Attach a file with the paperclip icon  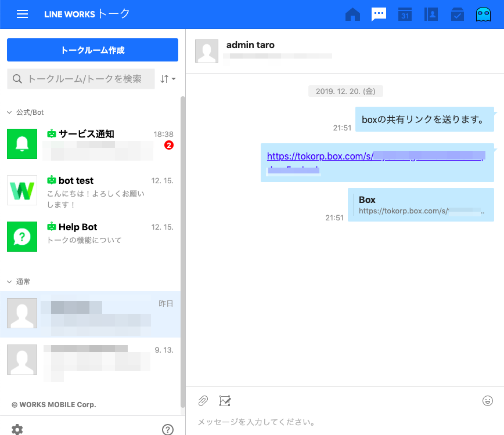tap(203, 401)
